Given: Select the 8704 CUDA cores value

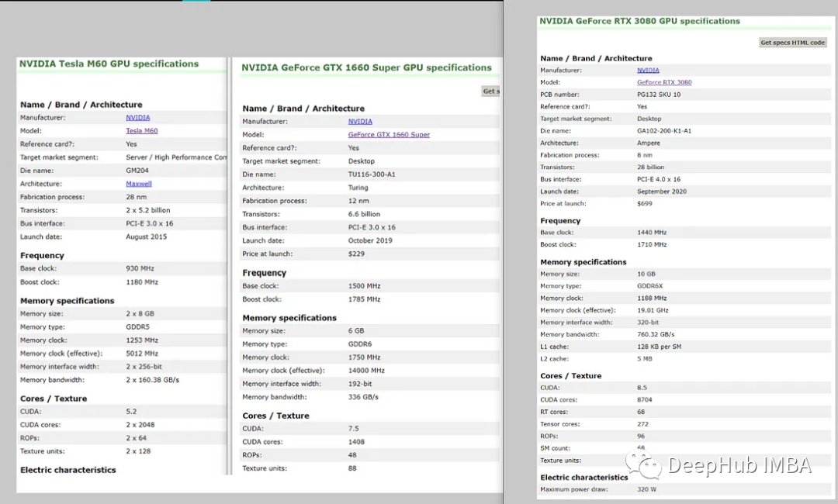Looking at the screenshot, I should click(x=645, y=400).
